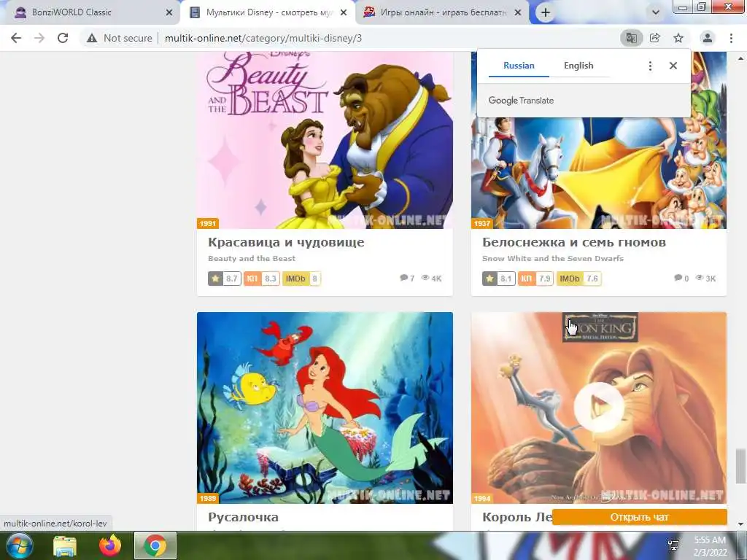Click the 1991 year label
747x560 pixels.
[x=208, y=223]
